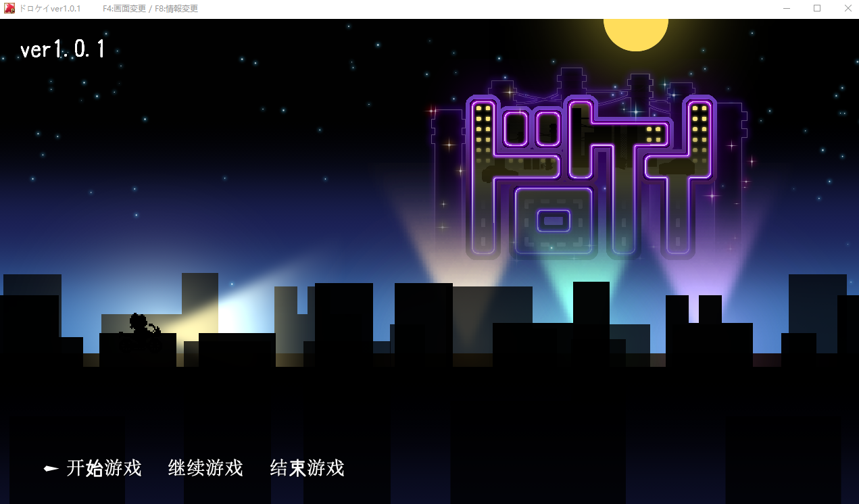This screenshot has height=504, width=859.
Task: Click the ver1.0.1 version label
Action: pyautogui.click(x=63, y=50)
